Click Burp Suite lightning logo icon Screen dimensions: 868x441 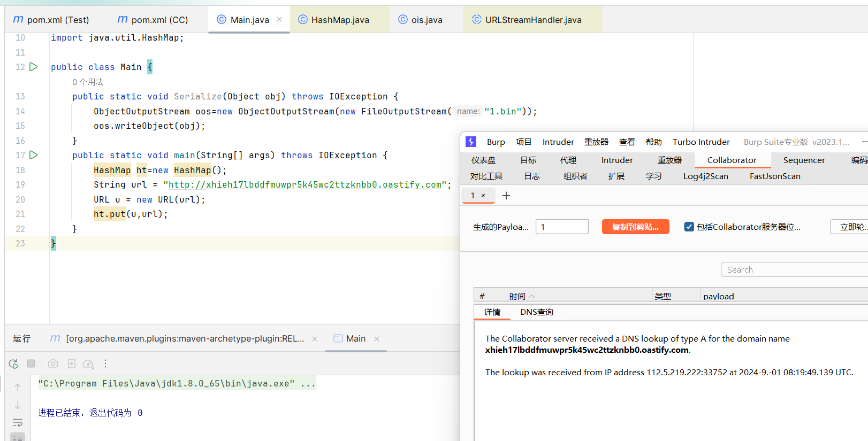pos(471,142)
